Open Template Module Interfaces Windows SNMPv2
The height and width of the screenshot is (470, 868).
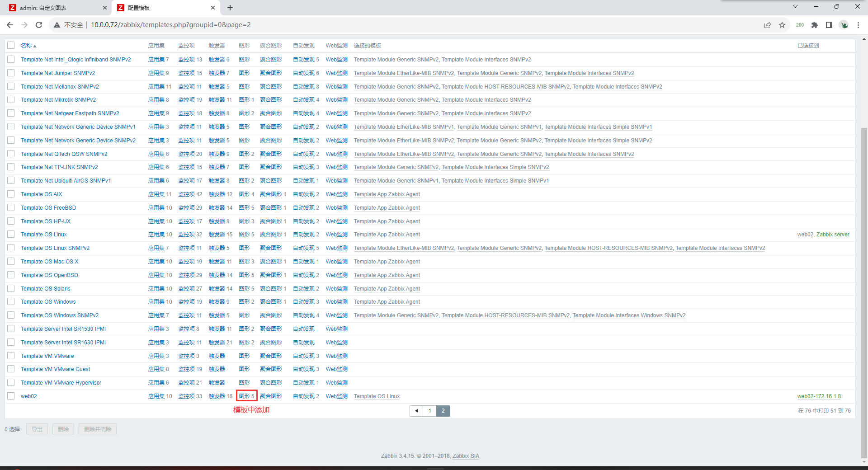pos(629,315)
